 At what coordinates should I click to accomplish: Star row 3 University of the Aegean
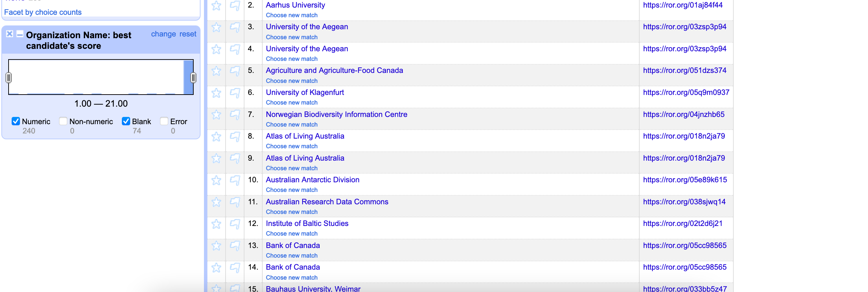point(216,27)
